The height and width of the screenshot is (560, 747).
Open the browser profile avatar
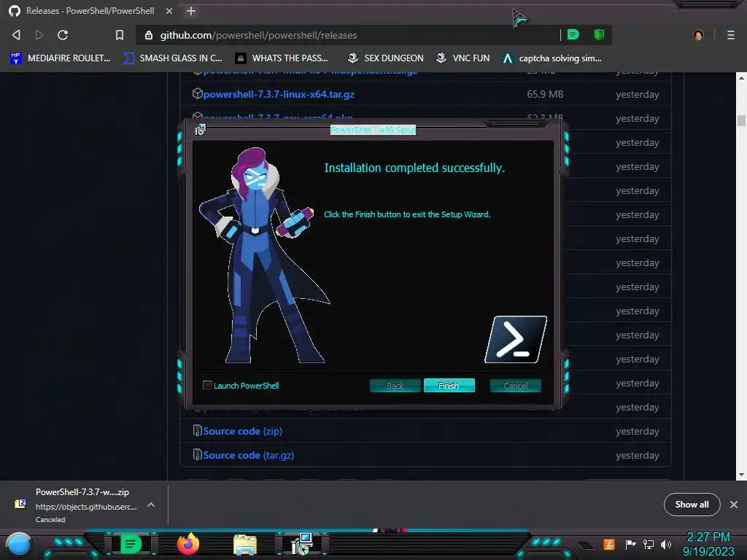coord(698,35)
